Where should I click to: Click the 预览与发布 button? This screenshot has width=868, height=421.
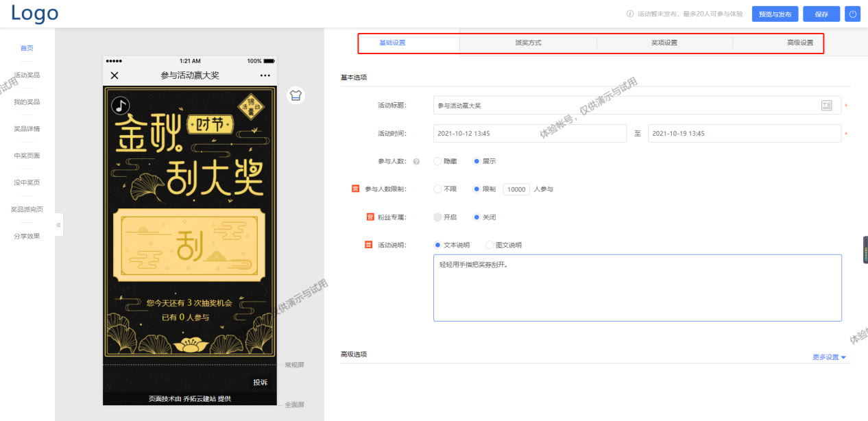click(x=775, y=14)
